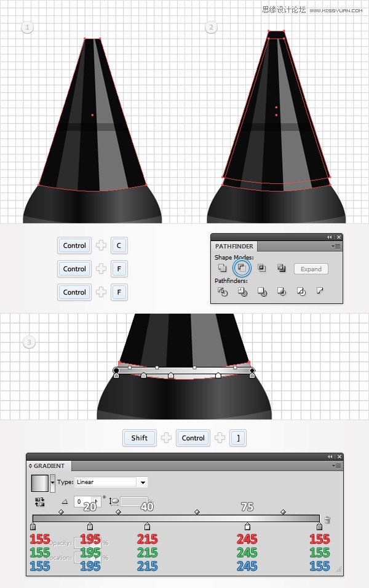Click the Reverse Gradient icon
Image resolution: width=369 pixels, height=588 pixels.
click(40, 502)
